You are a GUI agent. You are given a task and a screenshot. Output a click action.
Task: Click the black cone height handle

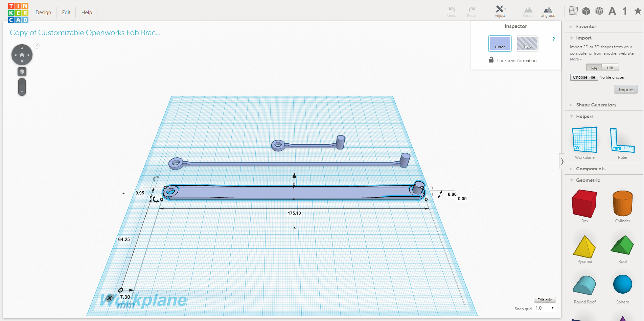pyautogui.click(x=294, y=176)
